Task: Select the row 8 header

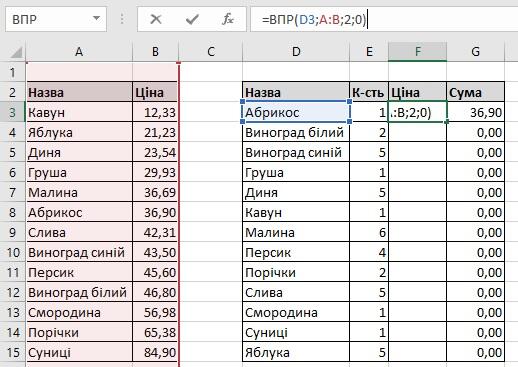Action: 13,212
